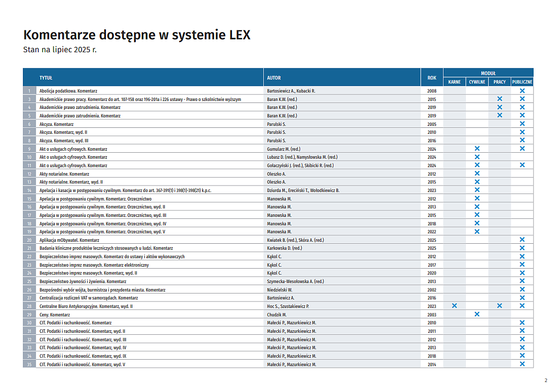Click the KARNE X mark for Centralne Biuro Antykorupcyjne
The height and width of the screenshot is (392, 558).
tap(454, 306)
